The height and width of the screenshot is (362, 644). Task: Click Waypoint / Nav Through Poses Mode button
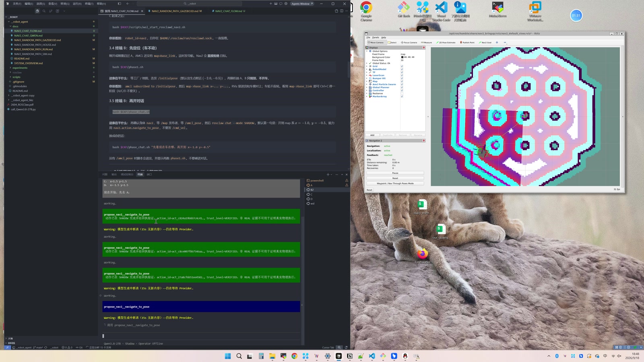coord(395,183)
